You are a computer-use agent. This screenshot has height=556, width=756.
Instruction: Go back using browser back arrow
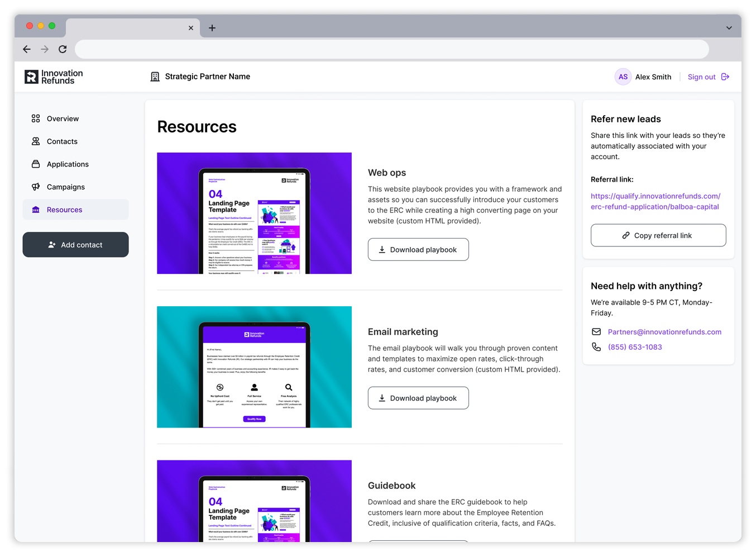click(27, 49)
